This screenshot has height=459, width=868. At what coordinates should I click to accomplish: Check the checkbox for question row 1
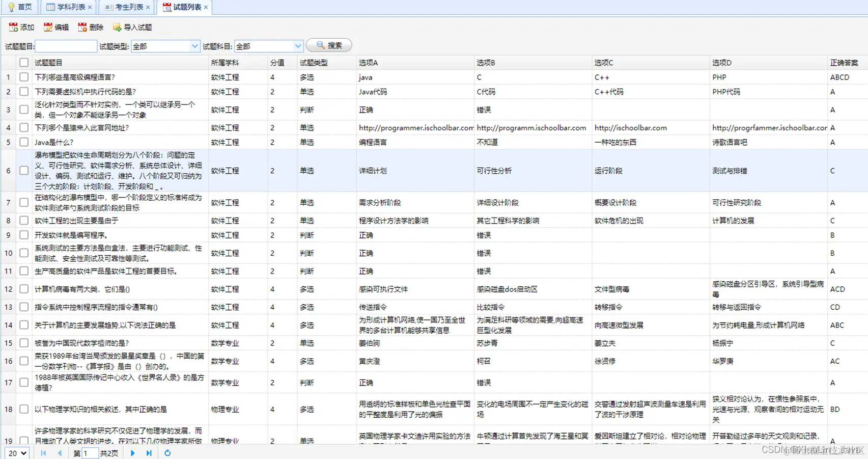[x=24, y=77]
